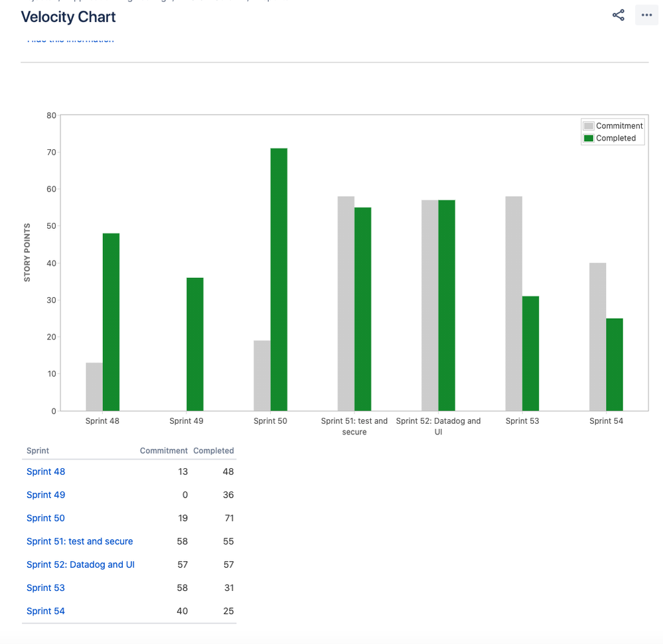Click the Sprint 53 green completed bar
The width and height of the screenshot is (663, 644).
531,354
